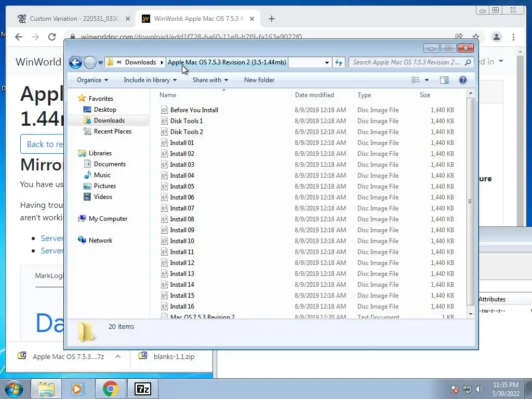Screen dimensions: 532x399
Task: Click the Disk Tools 1 disc icon
Action: click(164, 121)
